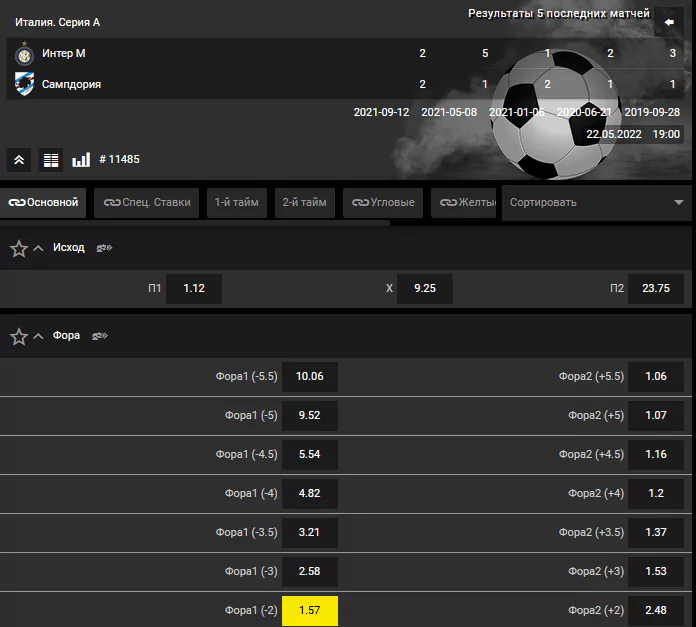
Task: Select Фора2 (+5.5) odds 1.06
Action: (656, 376)
